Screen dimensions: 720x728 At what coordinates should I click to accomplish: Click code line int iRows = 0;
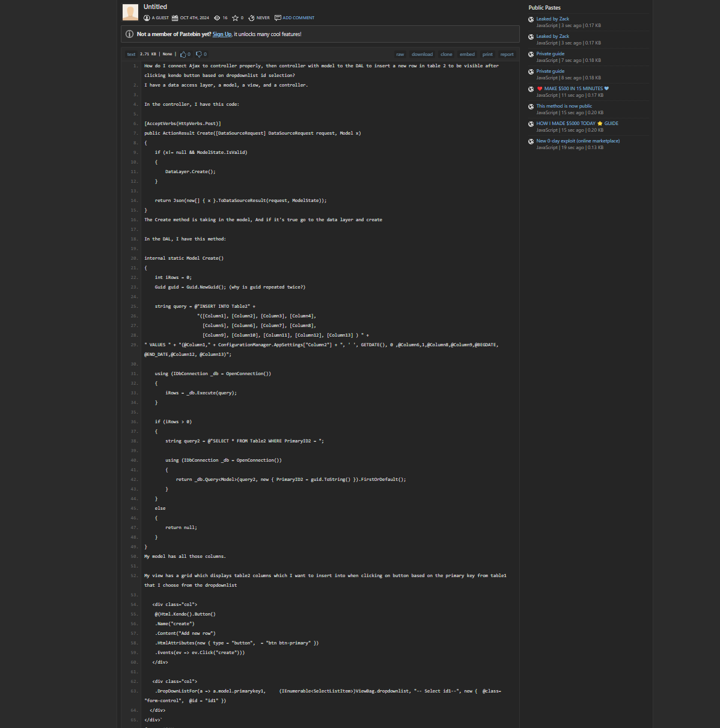point(173,277)
